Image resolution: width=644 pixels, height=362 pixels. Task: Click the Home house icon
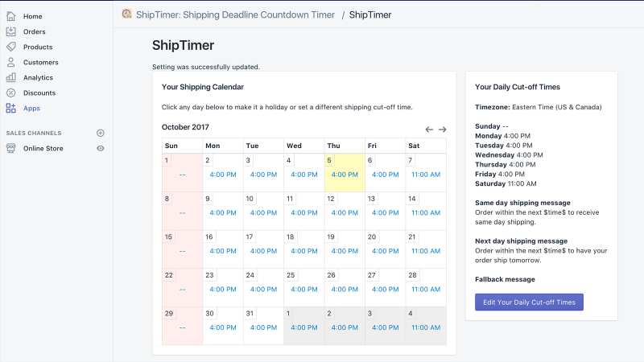(x=11, y=16)
